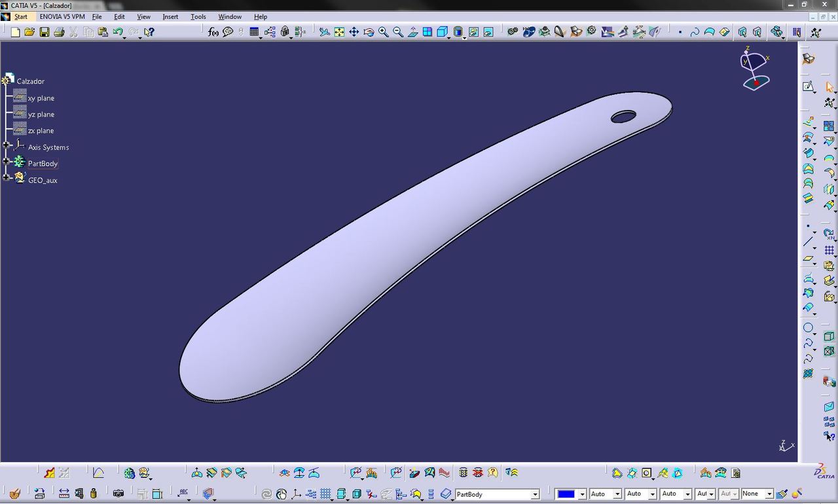Open the Formula f(x) editor

213,31
